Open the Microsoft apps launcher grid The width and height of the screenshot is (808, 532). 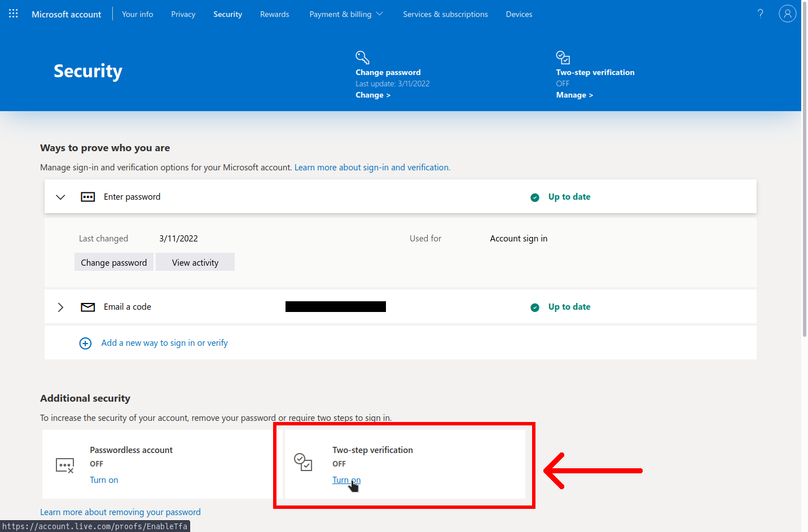coord(14,14)
